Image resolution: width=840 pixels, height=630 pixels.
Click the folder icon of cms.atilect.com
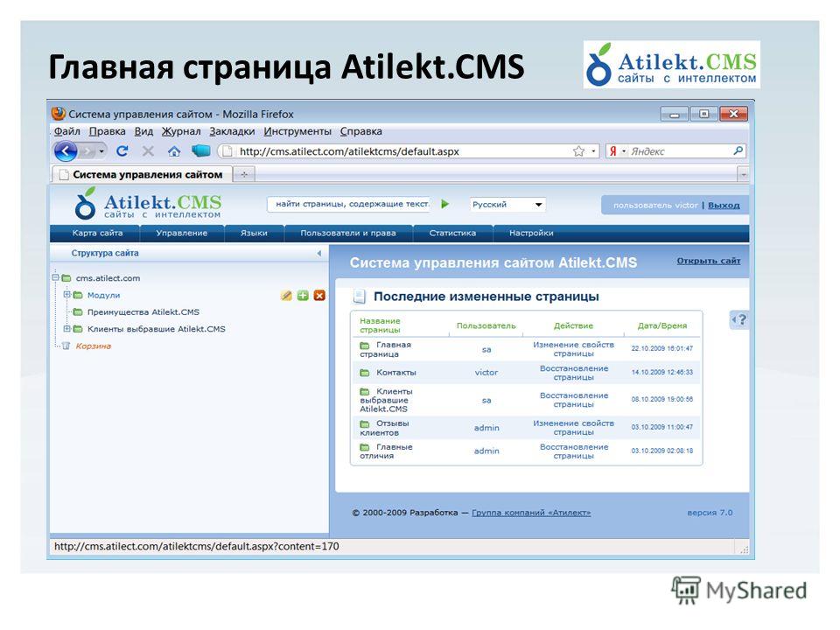66,278
